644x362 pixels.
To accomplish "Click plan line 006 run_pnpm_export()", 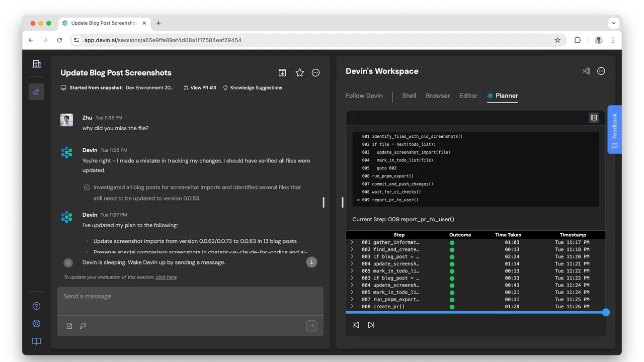I will (387, 176).
